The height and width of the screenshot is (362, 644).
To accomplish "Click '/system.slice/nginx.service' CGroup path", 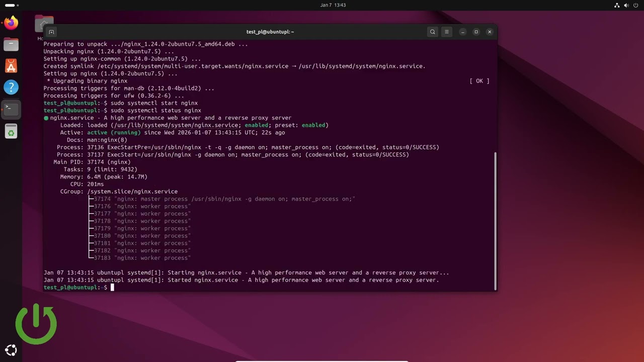I will coord(132,192).
